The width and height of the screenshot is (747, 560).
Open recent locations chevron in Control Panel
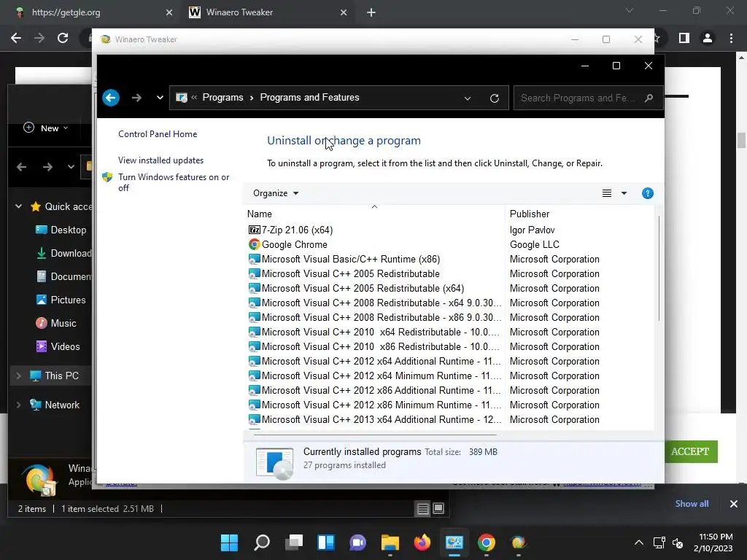tap(160, 98)
